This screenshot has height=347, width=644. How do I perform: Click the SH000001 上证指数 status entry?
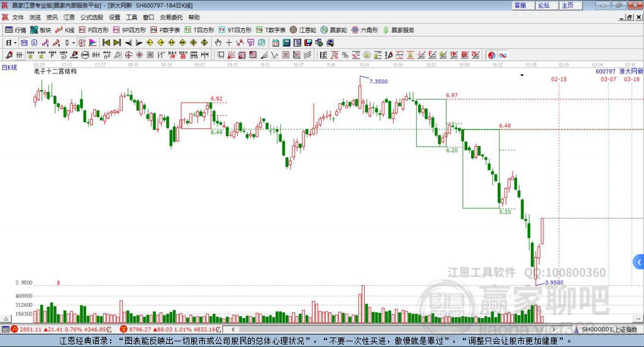coord(606,329)
